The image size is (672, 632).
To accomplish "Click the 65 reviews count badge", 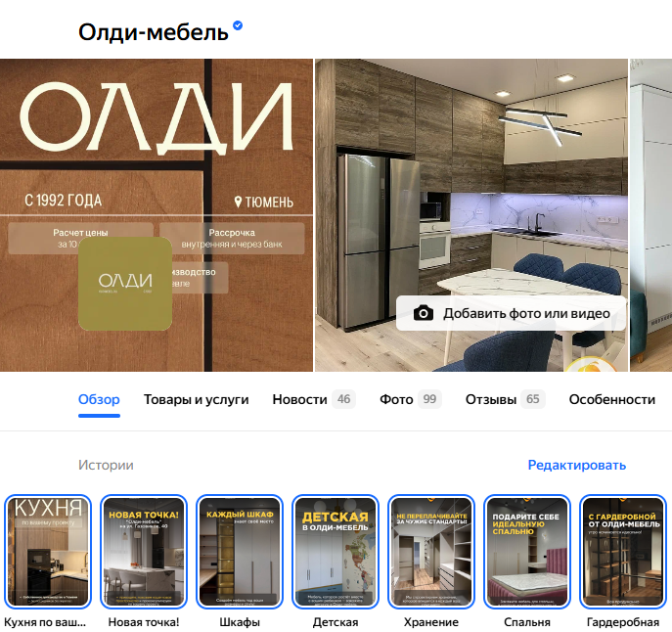I will coord(533,399).
